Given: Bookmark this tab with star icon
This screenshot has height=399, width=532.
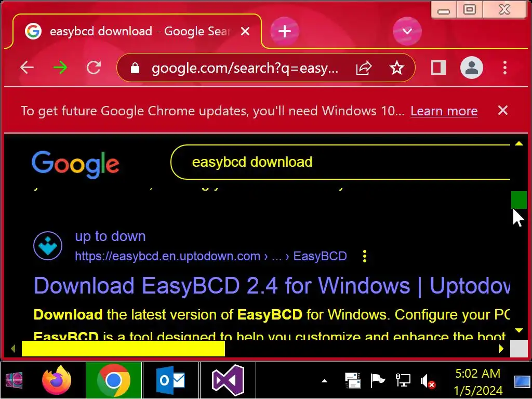Looking at the screenshot, I should point(396,68).
